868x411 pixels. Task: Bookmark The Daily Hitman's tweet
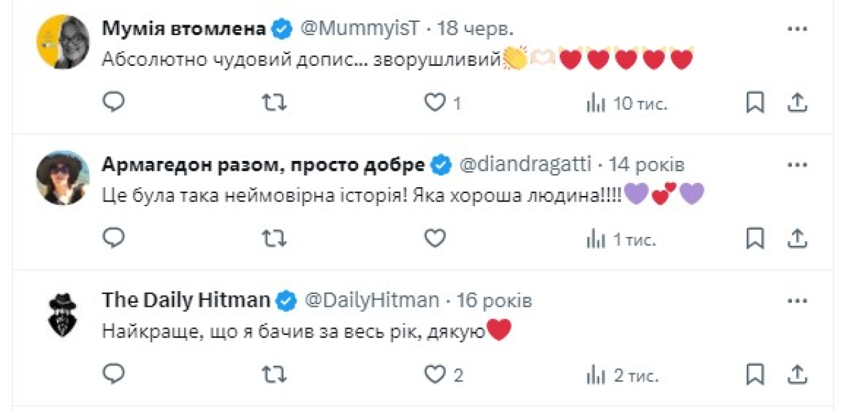click(x=754, y=375)
